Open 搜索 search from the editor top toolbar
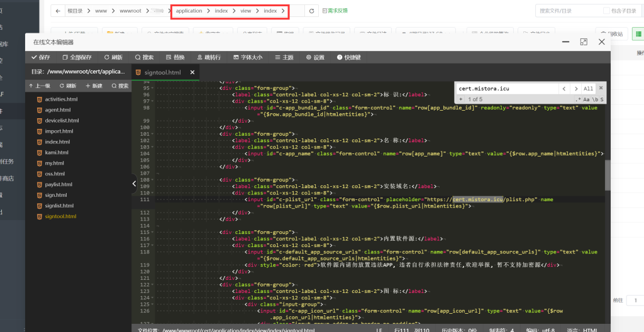The height and width of the screenshot is (332, 644). click(x=144, y=57)
